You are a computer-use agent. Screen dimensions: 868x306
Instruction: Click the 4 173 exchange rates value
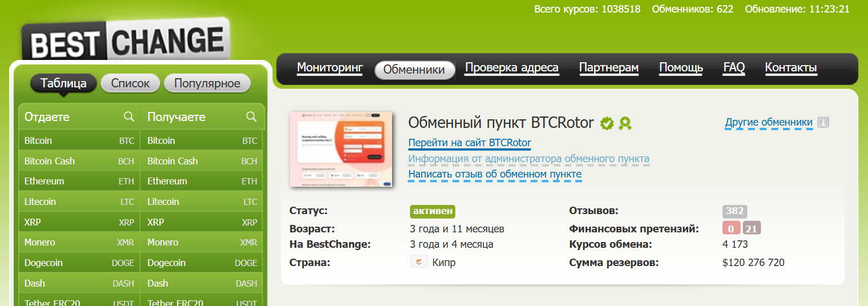(x=735, y=244)
